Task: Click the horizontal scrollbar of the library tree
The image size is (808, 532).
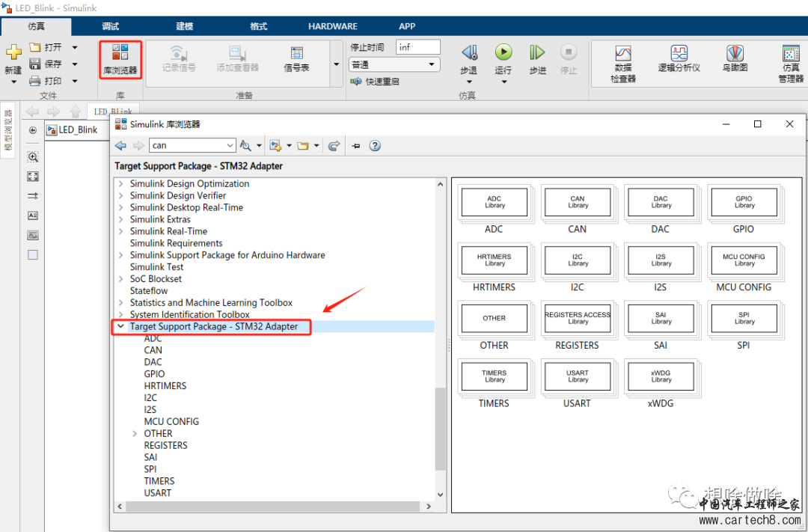Action: [273, 507]
